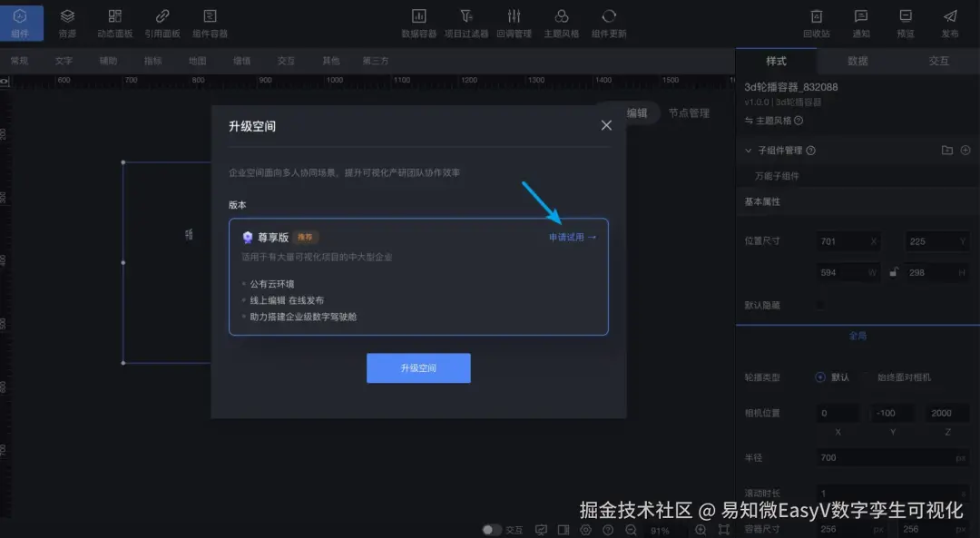This screenshot has width=980, height=538.
Task: Click the plus icon in 子组件管理
Action: point(965,150)
